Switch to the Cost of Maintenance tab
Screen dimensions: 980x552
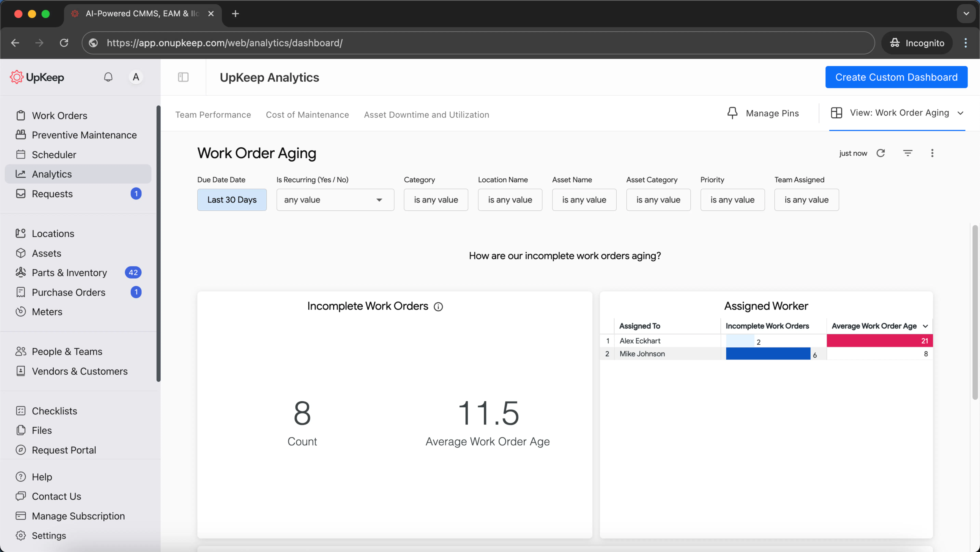coord(307,115)
